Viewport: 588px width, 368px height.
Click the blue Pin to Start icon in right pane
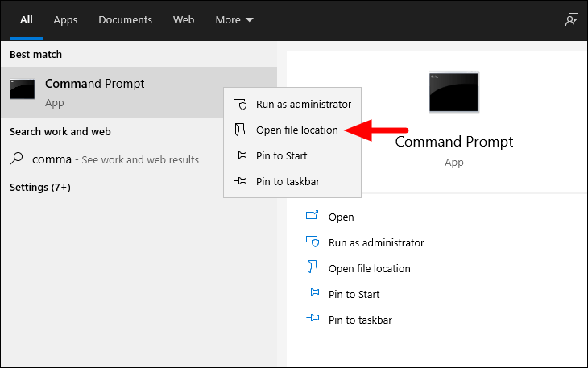313,292
